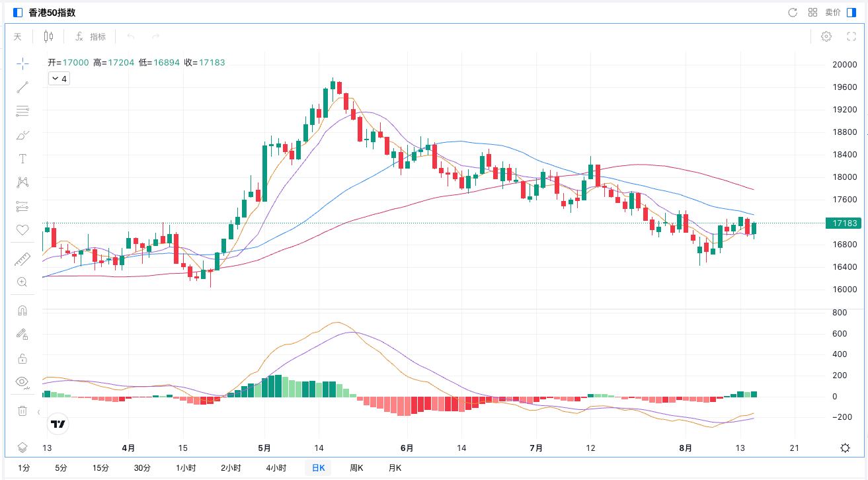Toggle lock all drawings padlock
Image resolution: width=868 pixels, height=480 pixels.
coord(22,359)
